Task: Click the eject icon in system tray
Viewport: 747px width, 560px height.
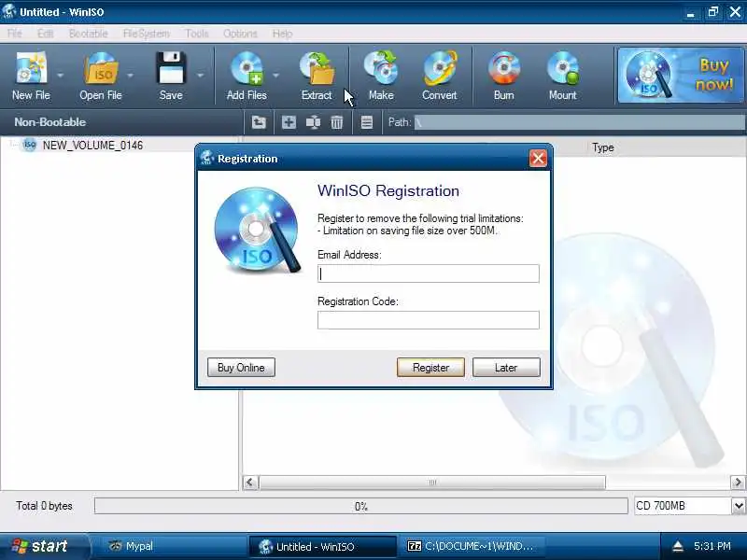Action: pyautogui.click(x=678, y=546)
